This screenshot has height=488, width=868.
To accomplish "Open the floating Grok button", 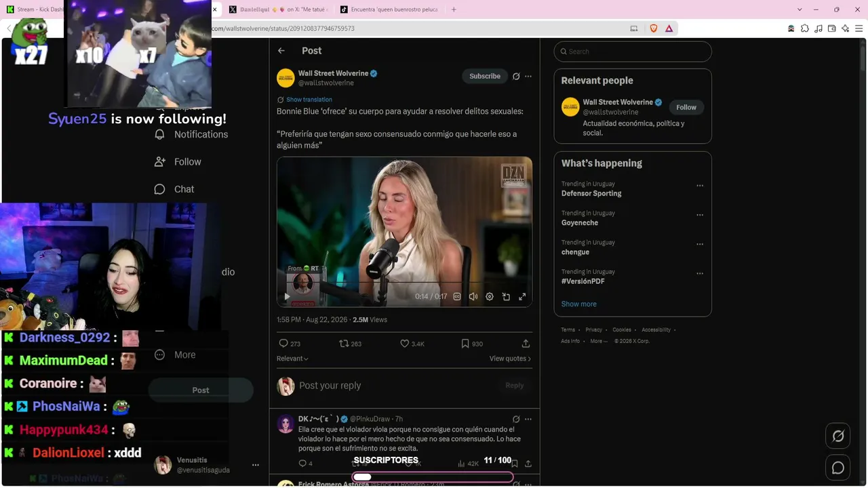I will tap(838, 436).
